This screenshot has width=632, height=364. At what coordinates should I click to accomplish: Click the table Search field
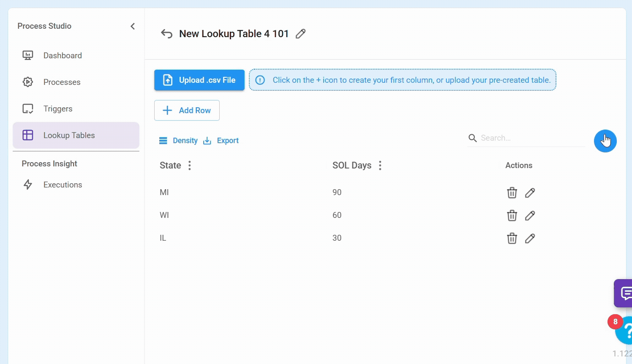pyautogui.click(x=530, y=138)
